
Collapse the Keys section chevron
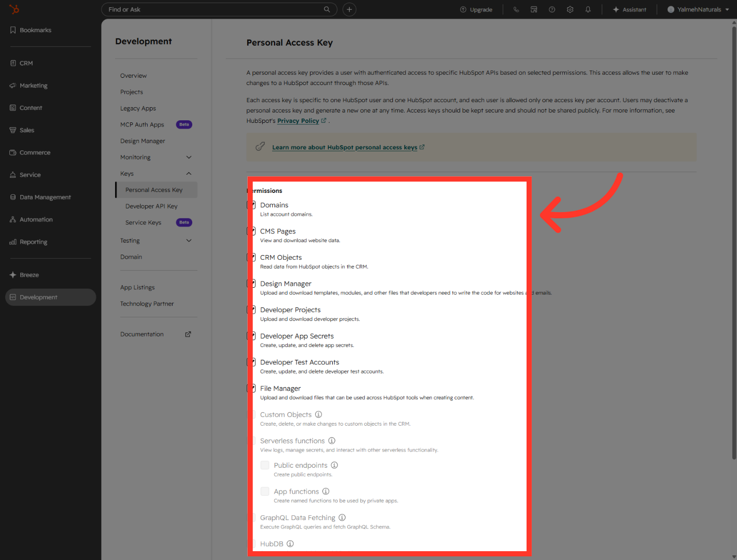click(x=189, y=174)
